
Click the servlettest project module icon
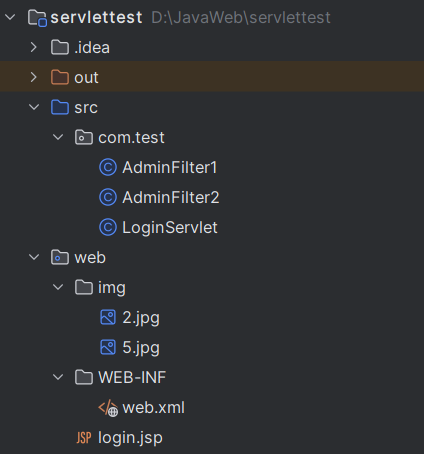[x=37, y=18]
